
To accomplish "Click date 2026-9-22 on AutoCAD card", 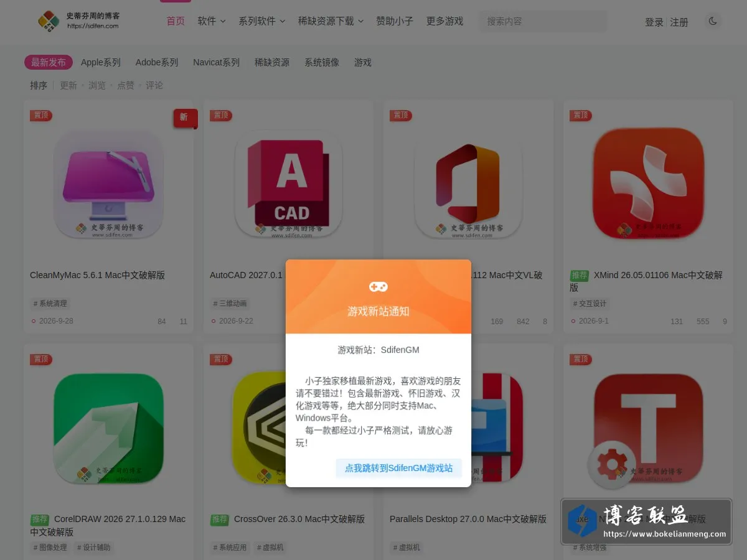I will click(x=236, y=321).
